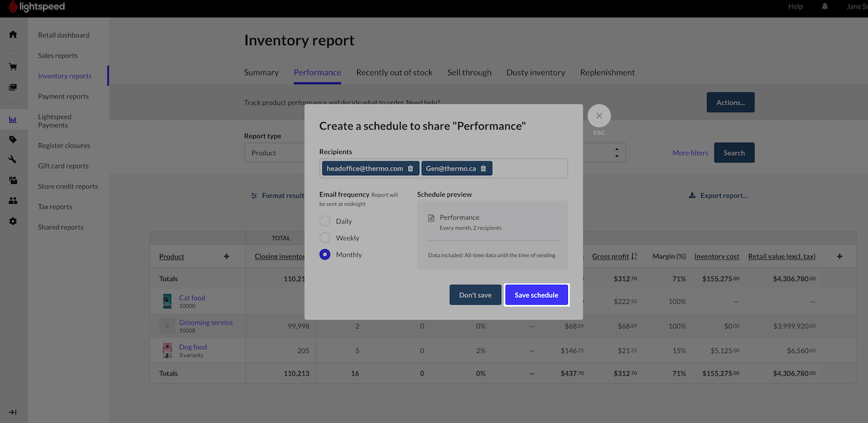Choose the Weekly frequency option

[325, 238]
